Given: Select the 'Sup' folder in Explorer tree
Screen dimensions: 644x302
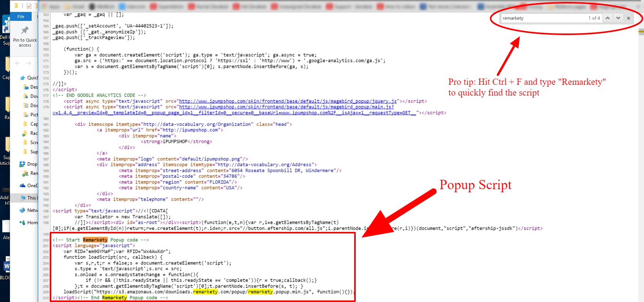Looking at the screenshot, I should coord(30,152).
